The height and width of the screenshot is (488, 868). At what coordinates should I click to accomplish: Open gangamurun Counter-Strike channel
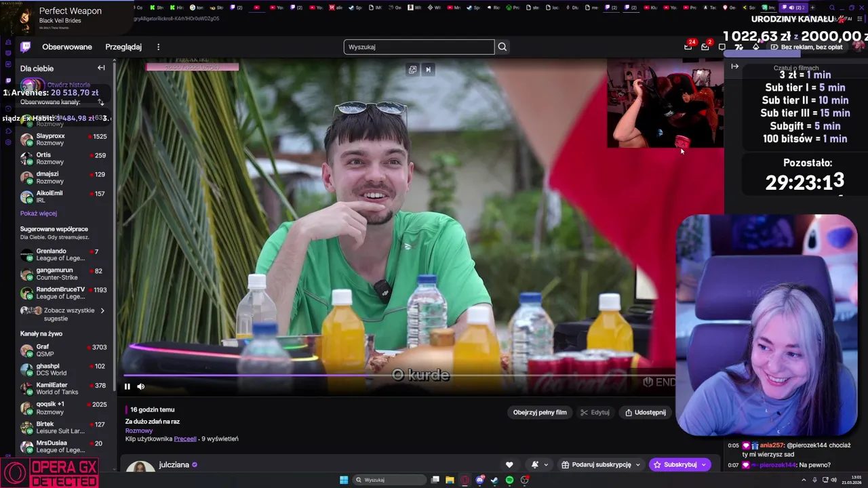tap(64, 274)
